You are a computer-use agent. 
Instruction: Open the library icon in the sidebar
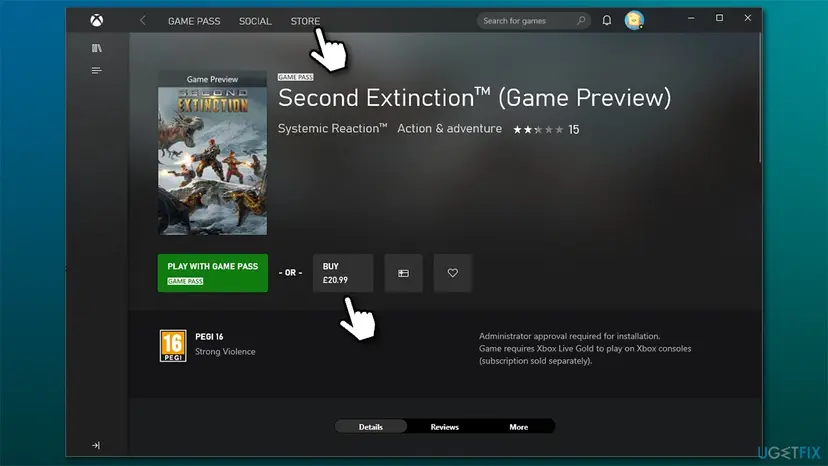pyautogui.click(x=97, y=48)
